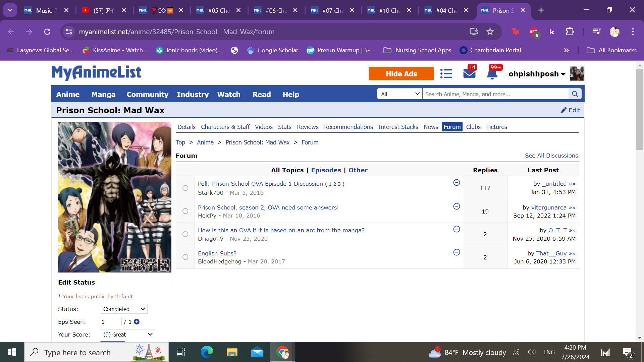Open the MyAnimeList list menu icon
The image size is (644, 362).
[x=446, y=74]
